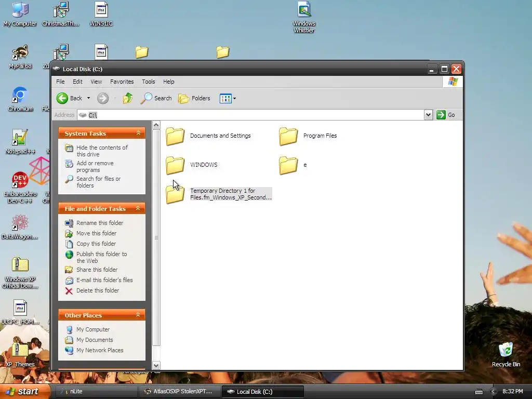Select the XP_Themes desktop archive

tap(20, 355)
